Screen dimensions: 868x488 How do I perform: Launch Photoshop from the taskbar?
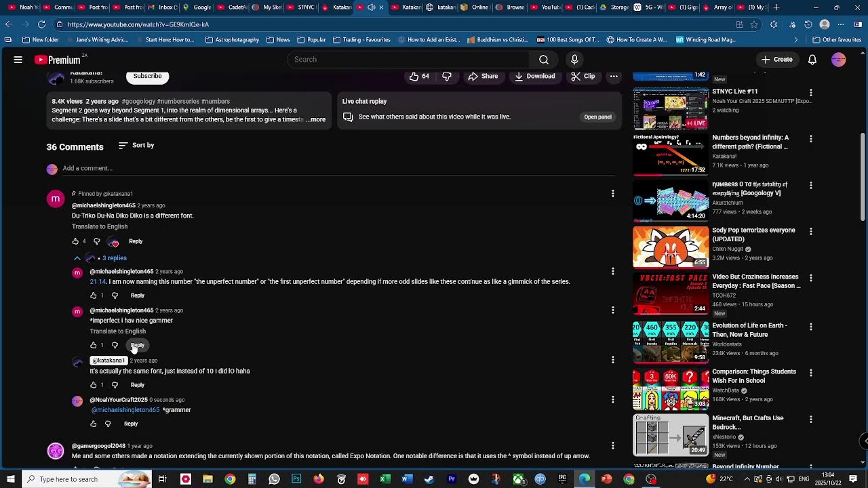296,479
